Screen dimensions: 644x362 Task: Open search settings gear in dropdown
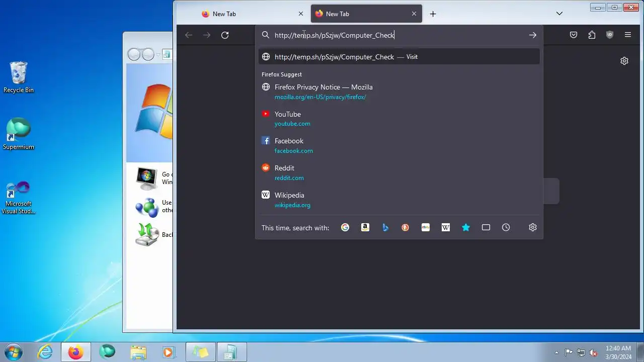(533, 228)
